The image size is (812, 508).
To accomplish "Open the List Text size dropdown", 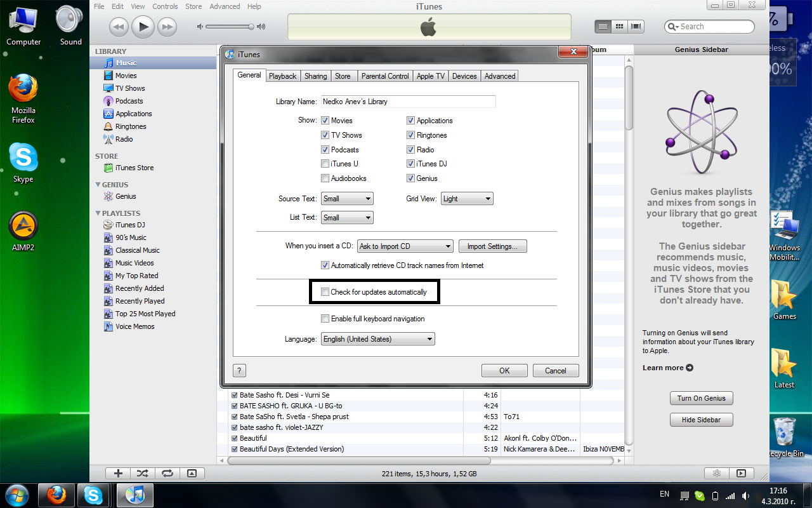I will 347,217.
